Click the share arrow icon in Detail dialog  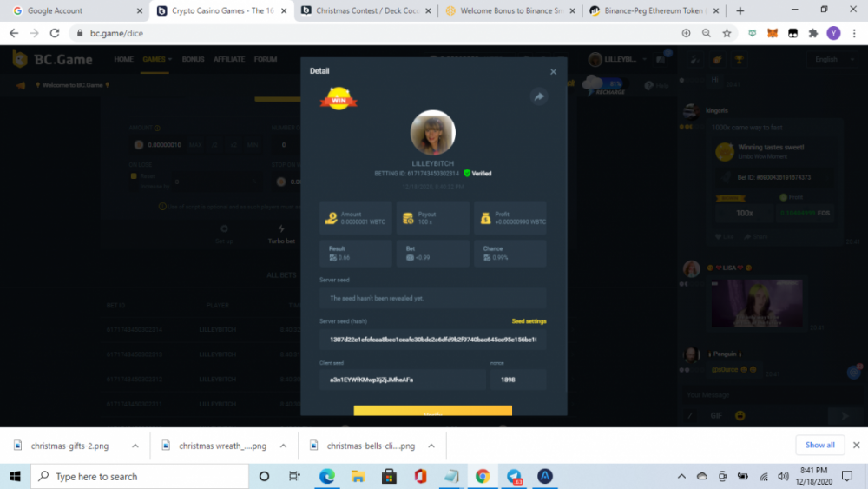[539, 97]
